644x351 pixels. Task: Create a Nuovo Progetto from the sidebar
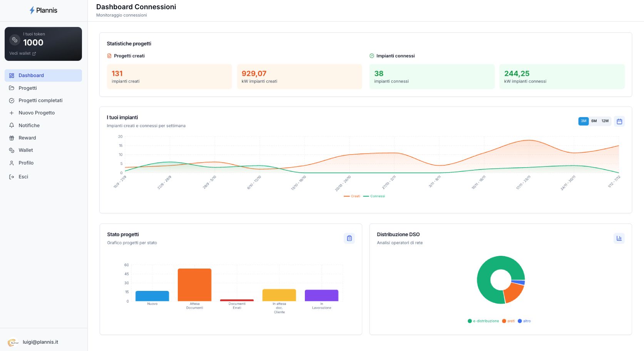click(x=37, y=113)
